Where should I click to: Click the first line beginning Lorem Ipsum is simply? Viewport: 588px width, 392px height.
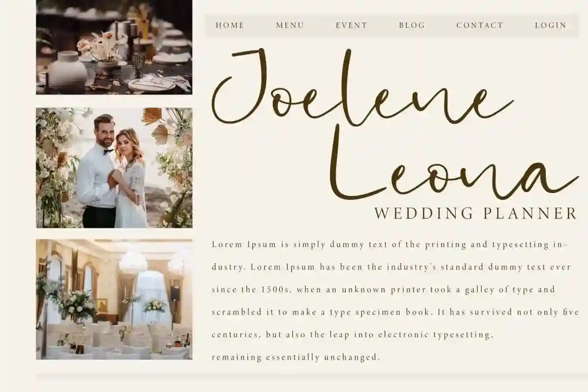pos(390,245)
